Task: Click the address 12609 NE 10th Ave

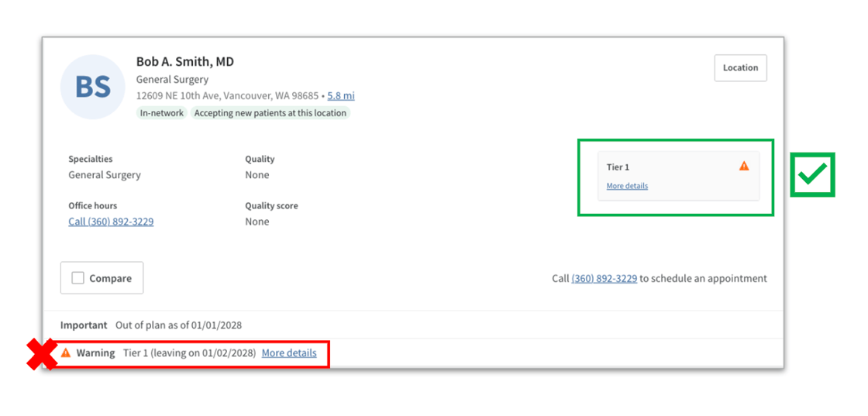Action: point(227,96)
